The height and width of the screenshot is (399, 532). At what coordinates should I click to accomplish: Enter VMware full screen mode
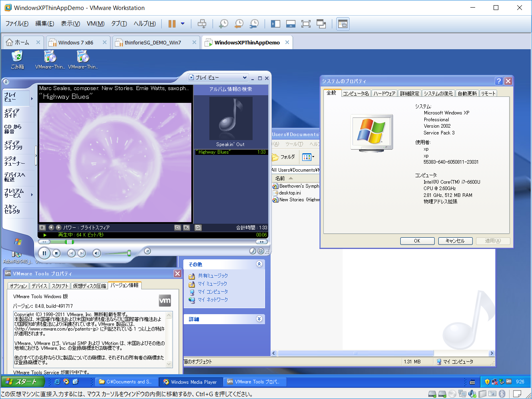306,24
